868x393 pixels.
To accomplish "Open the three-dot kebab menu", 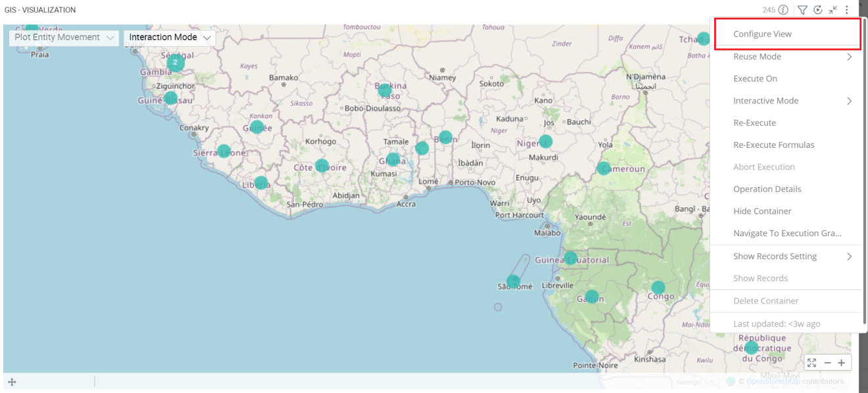I will coord(847,10).
